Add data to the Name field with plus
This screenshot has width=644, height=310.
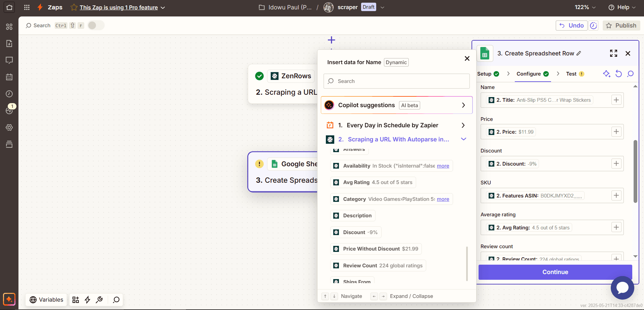616,100
